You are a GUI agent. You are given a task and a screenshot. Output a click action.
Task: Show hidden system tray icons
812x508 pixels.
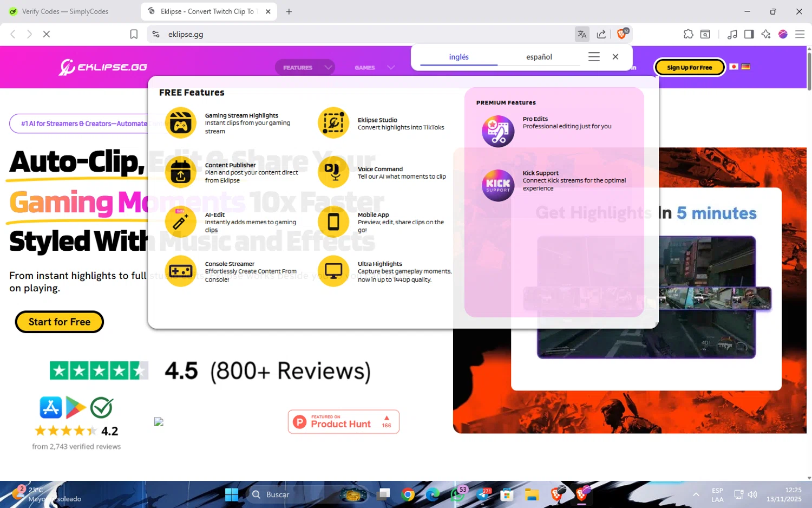(696, 494)
